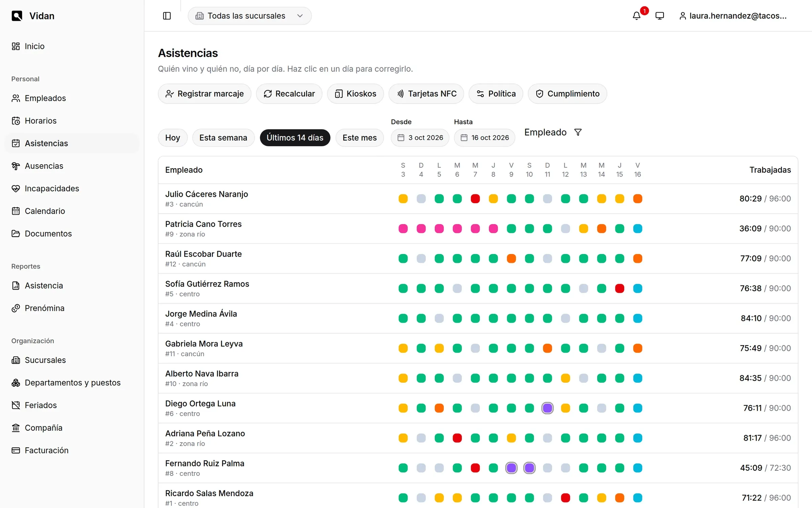Click the Vidan logo icon

coord(17,16)
